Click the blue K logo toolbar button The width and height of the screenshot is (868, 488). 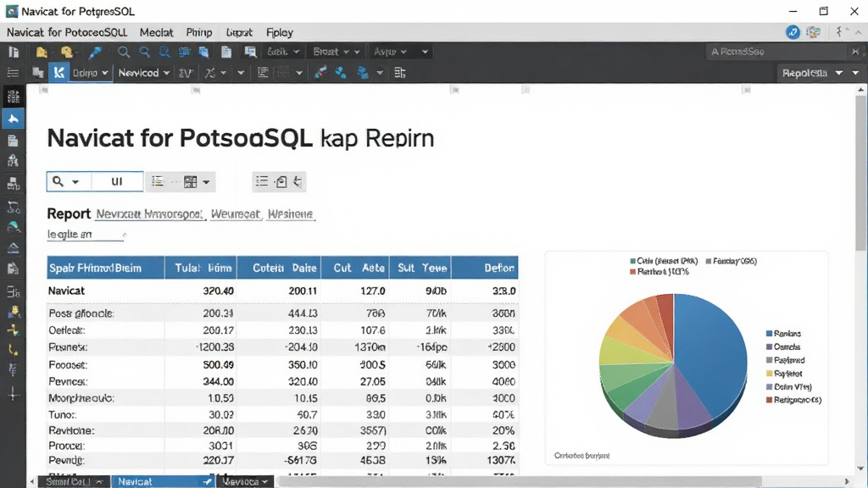pos(58,73)
